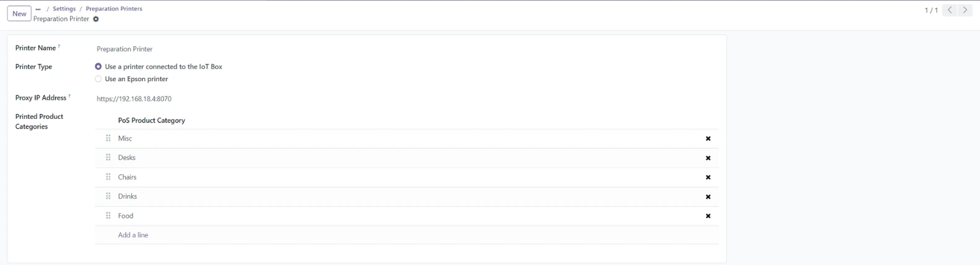This screenshot has width=980, height=265.
Task: Click the drag handle beside Misc
Action: coord(108,138)
